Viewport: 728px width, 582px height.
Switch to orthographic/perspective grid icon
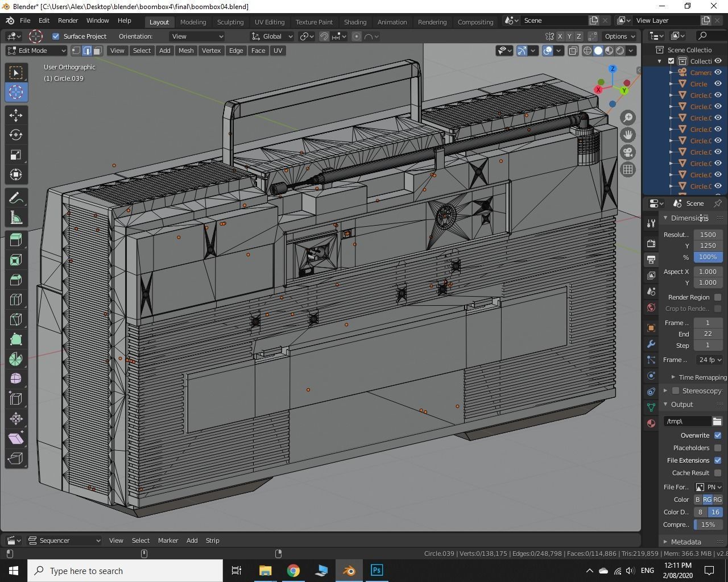(628, 169)
